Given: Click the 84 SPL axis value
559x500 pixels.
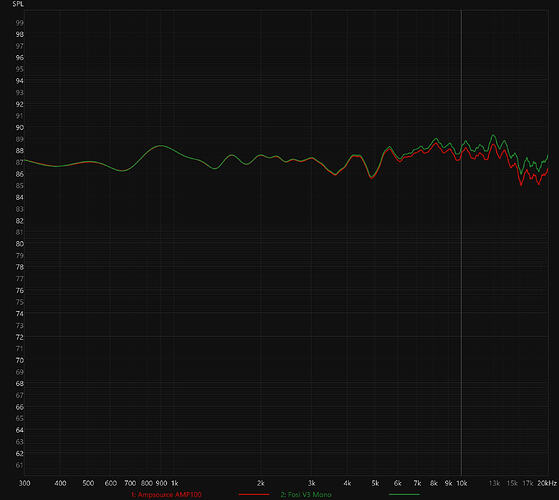Looking at the screenshot, I should [20, 197].
